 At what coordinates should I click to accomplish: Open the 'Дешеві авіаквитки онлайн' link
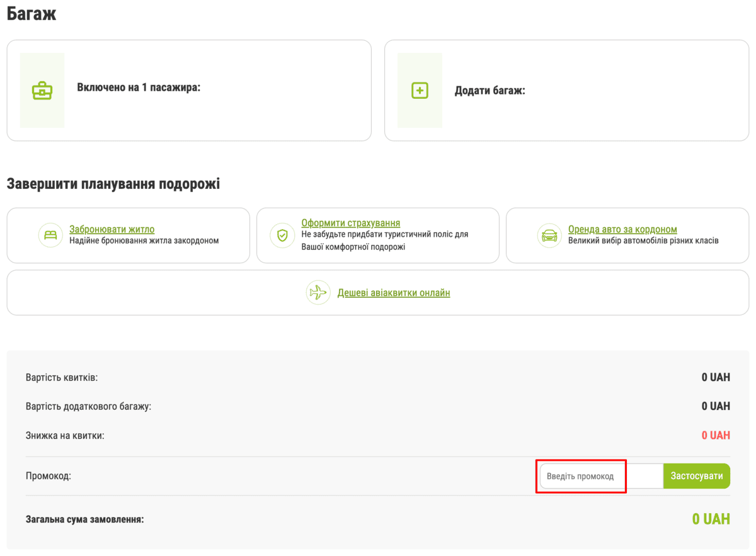(394, 293)
